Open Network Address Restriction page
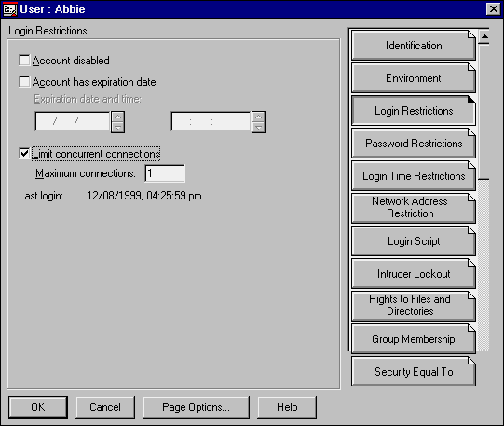504x426 pixels. click(x=414, y=208)
